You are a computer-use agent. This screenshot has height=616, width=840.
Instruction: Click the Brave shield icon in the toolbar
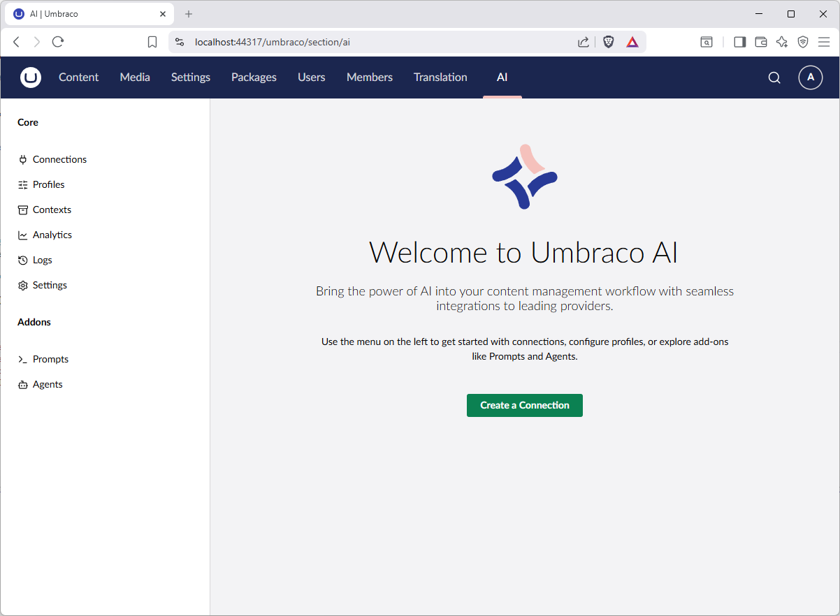pos(608,42)
